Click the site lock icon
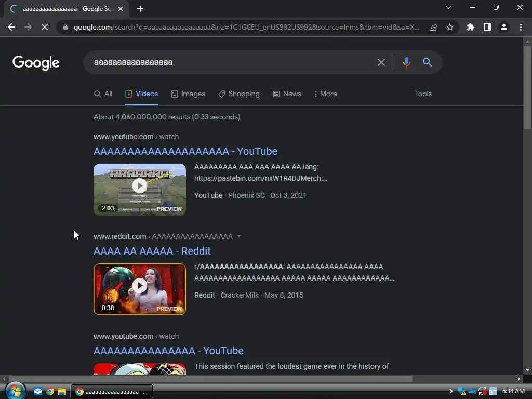The width and height of the screenshot is (532, 399). click(x=65, y=27)
